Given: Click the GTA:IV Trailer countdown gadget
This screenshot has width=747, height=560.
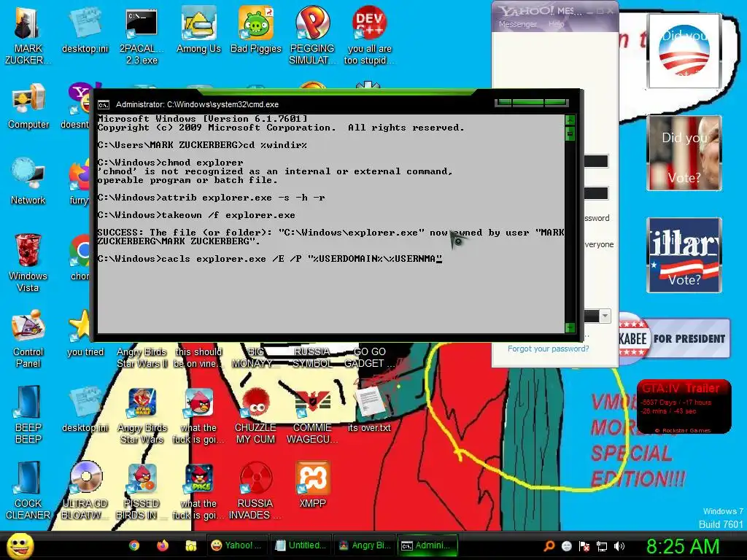Looking at the screenshot, I should 684,407.
